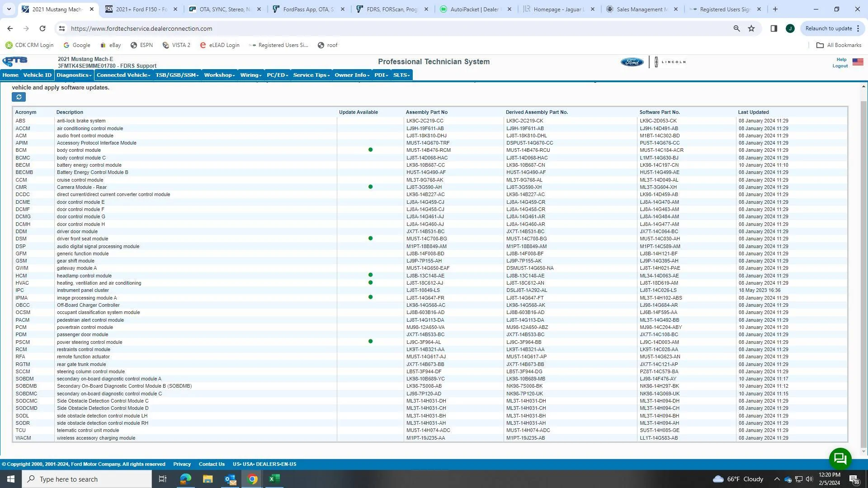Click the Lincoln logo

tap(671, 62)
